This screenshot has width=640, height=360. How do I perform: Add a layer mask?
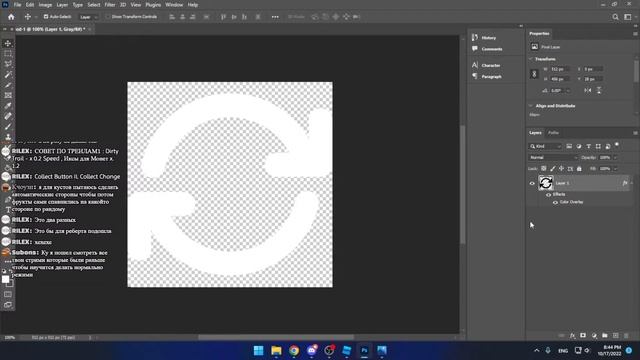[x=583, y=336]
